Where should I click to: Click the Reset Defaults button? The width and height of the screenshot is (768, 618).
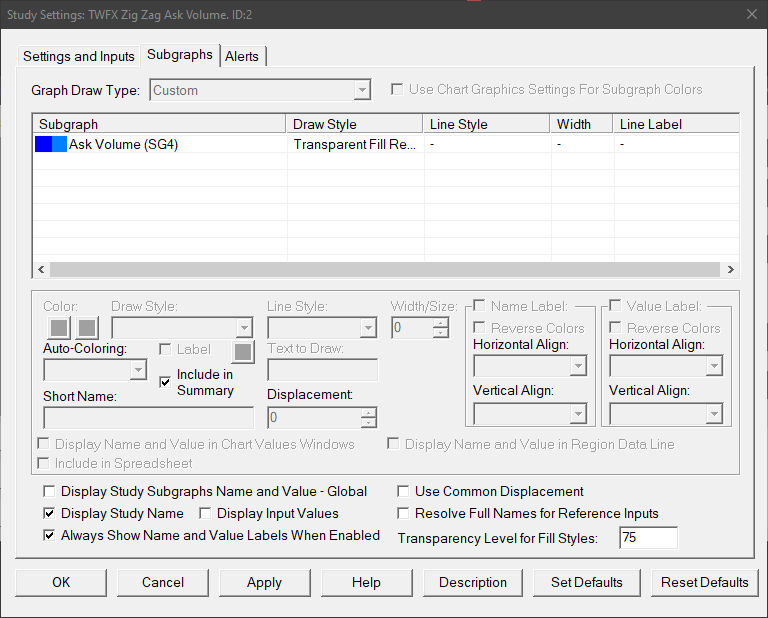click(705, 582)
